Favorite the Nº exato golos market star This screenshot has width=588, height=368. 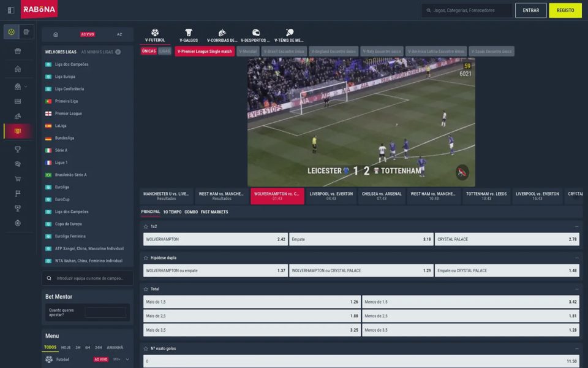click(146, 349)
